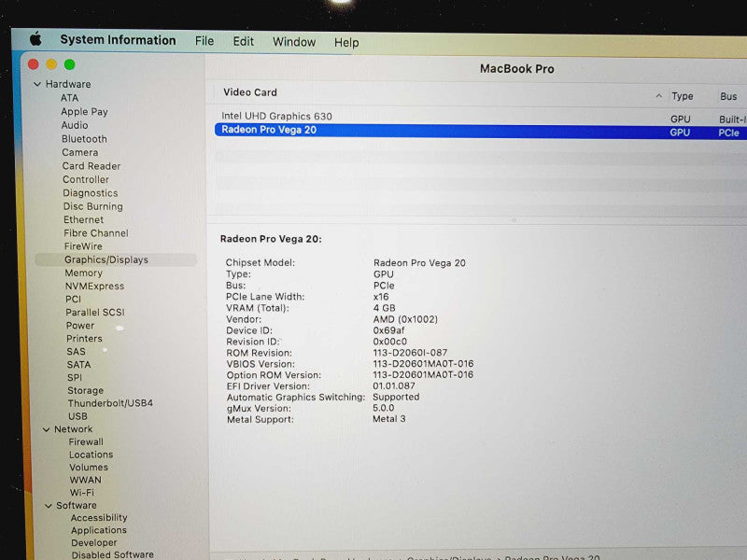Viewport: 747px width, 560px height.
Task: Select Parallel SCSI in sidebar
Action: pos(95,313)
